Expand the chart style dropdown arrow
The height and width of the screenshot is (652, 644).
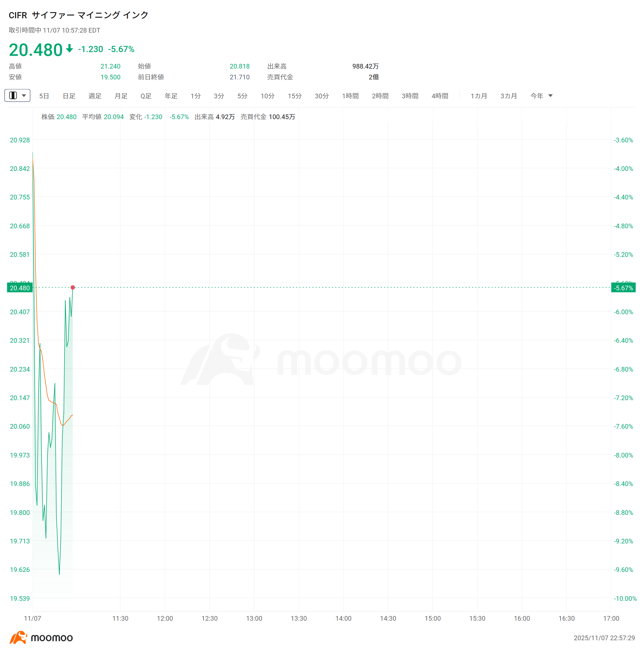[x=24, y=96]
